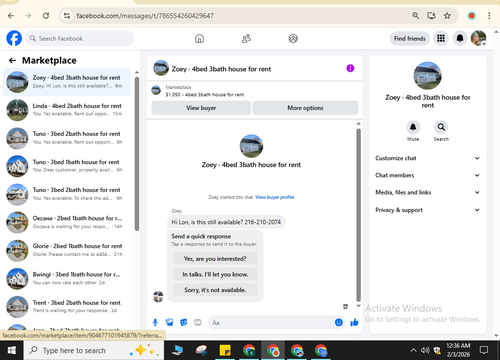Open browser zoom magnifier icon

[x=416, y=16]
